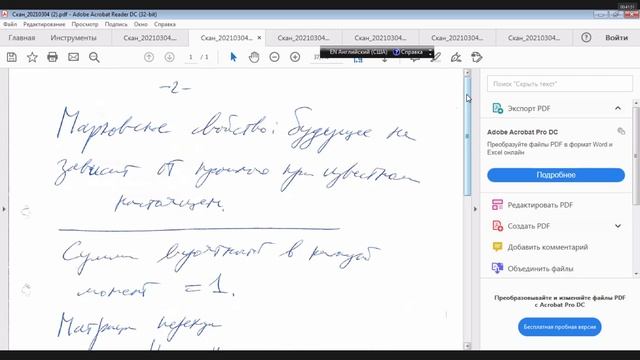Screen dimensions: 640x360
Task: Click right pane scrollbar thumb
Action: [636, 156]
